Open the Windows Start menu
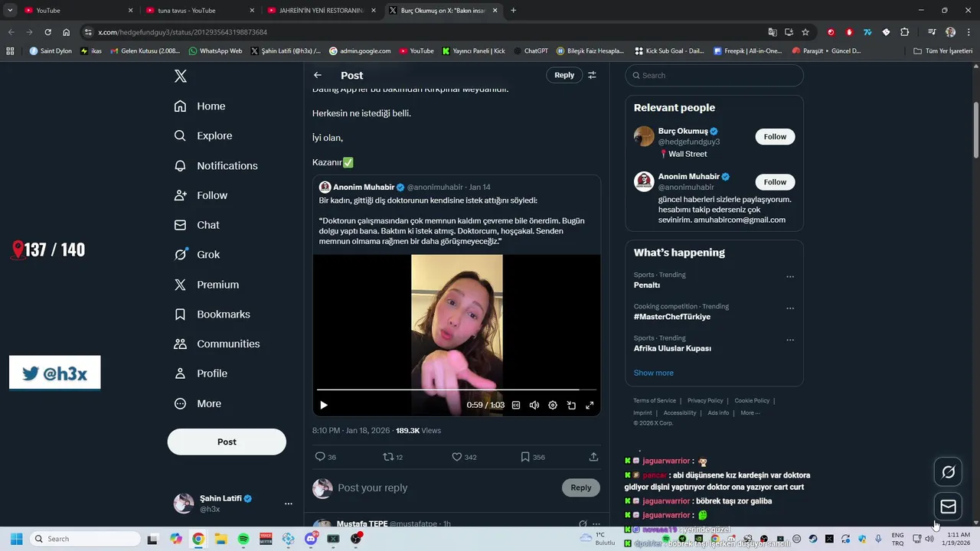Screen dimensions: 980x551 (16, 539)
